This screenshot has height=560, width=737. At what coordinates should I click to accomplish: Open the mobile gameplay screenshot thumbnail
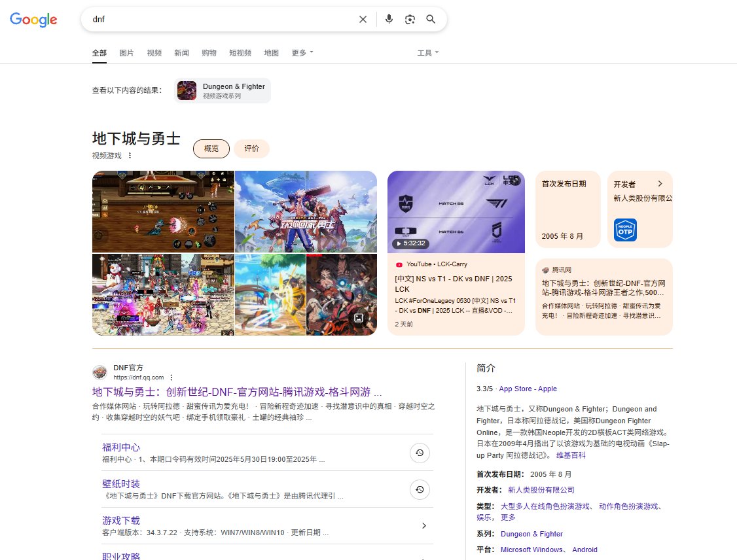tap(163, 211)
